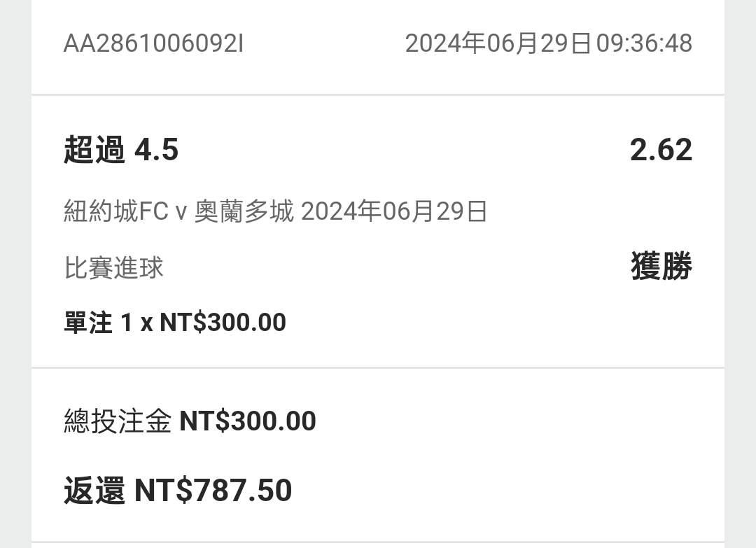Click the divider line above 總投注金
The image size is (756, 548).
[378, 367]
